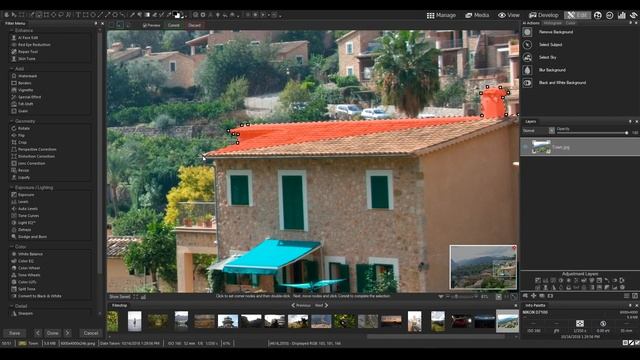The image size is (640, 360).
Task: Open the Tilt-Shift filter
Action: tap(22, 104)
